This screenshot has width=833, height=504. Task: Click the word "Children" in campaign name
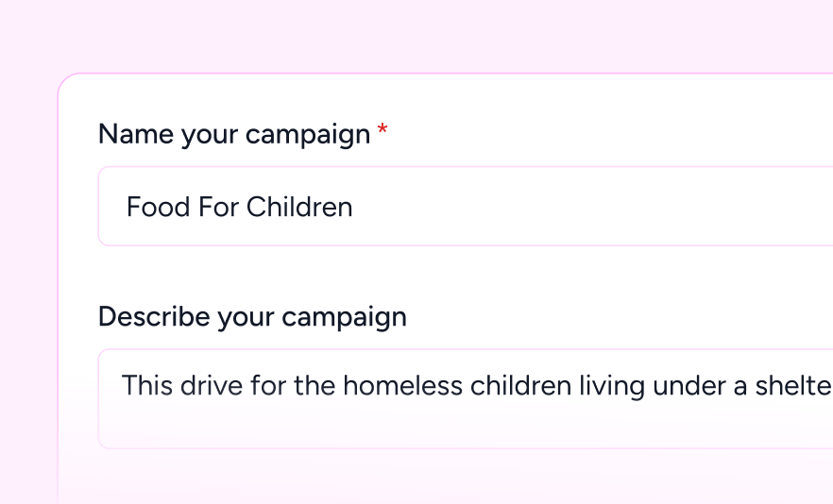(299, 207)
